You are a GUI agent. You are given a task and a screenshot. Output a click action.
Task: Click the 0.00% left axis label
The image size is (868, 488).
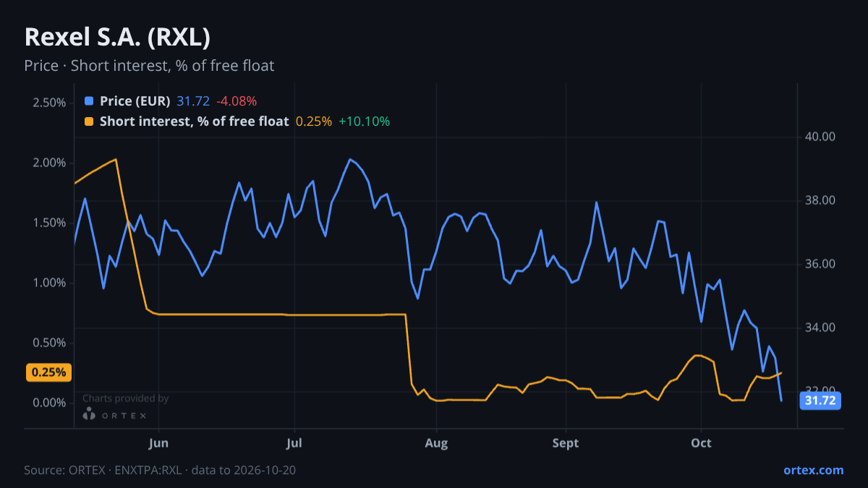pyautogui.click(x=49, y=403)
